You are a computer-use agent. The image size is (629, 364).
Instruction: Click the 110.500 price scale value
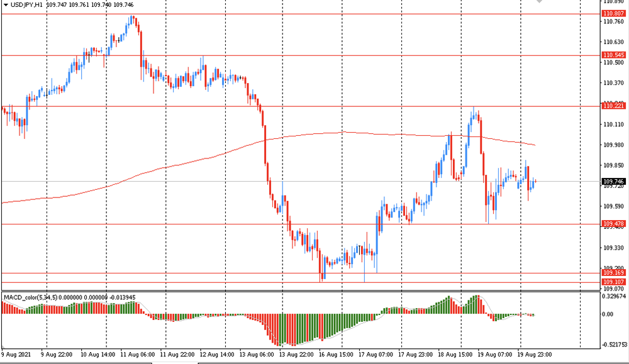point(614,62)
